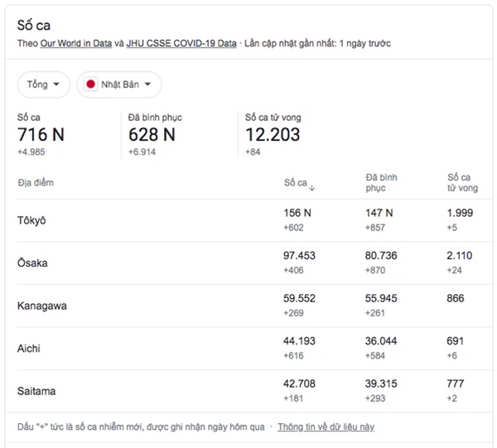This screenshot has width=497, height=448.
Task: Select the Tōkyō row
Action: [x=31, y=220]
